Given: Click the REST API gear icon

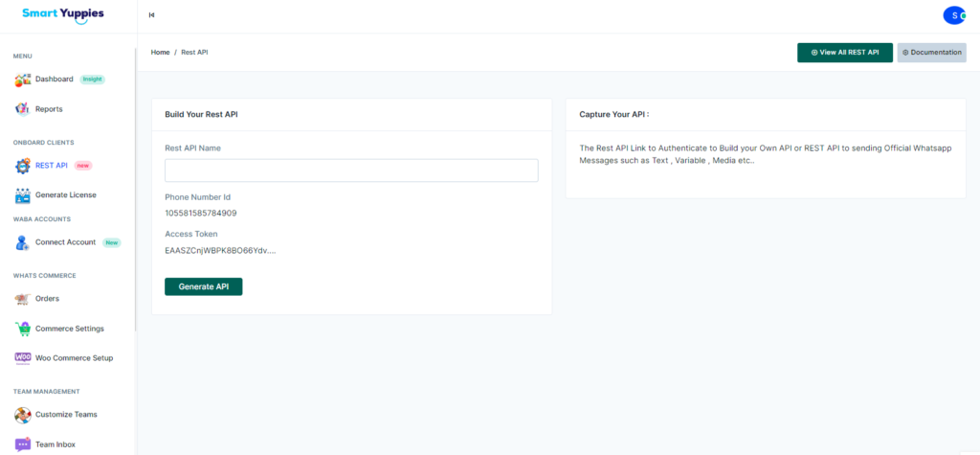Looking at the screenshot, I should [x=23, y=166].
